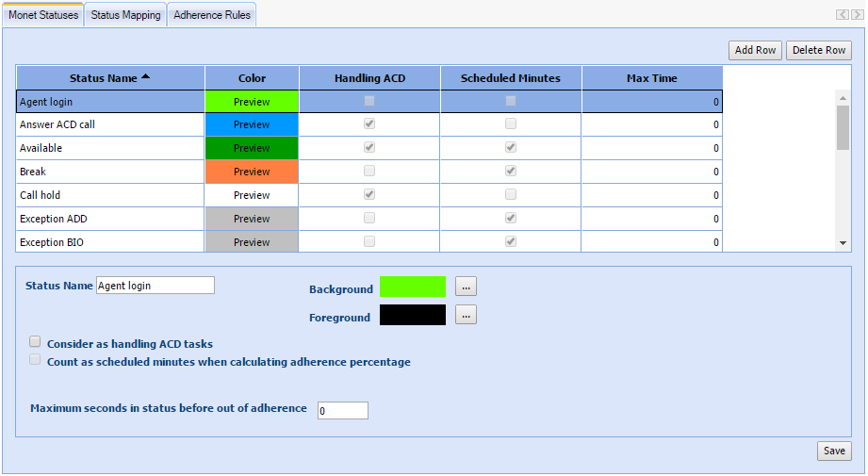Screen dimensions: 868x476
Task: Click the Add Row button
Action: click(755, 50)
